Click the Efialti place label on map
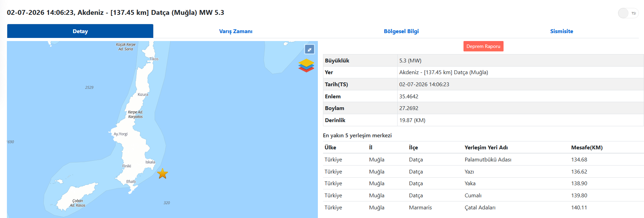The height and width of the screenshot is (218, 644). [x=131, y=181]
